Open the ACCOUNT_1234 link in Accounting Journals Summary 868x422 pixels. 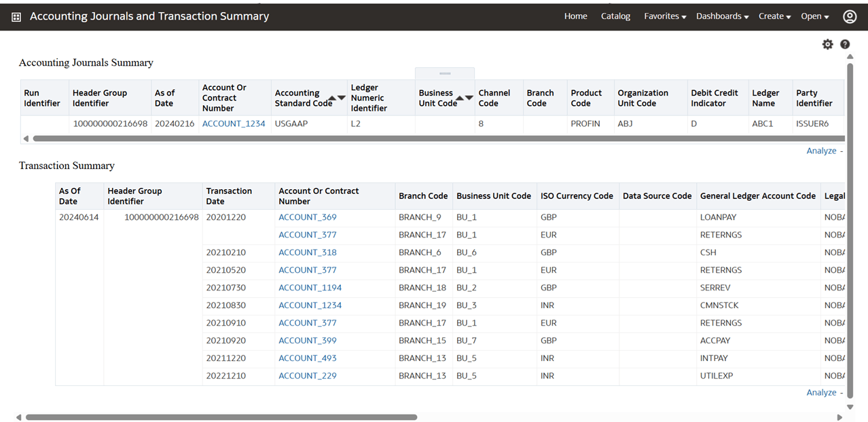click(x=234, y=123)
